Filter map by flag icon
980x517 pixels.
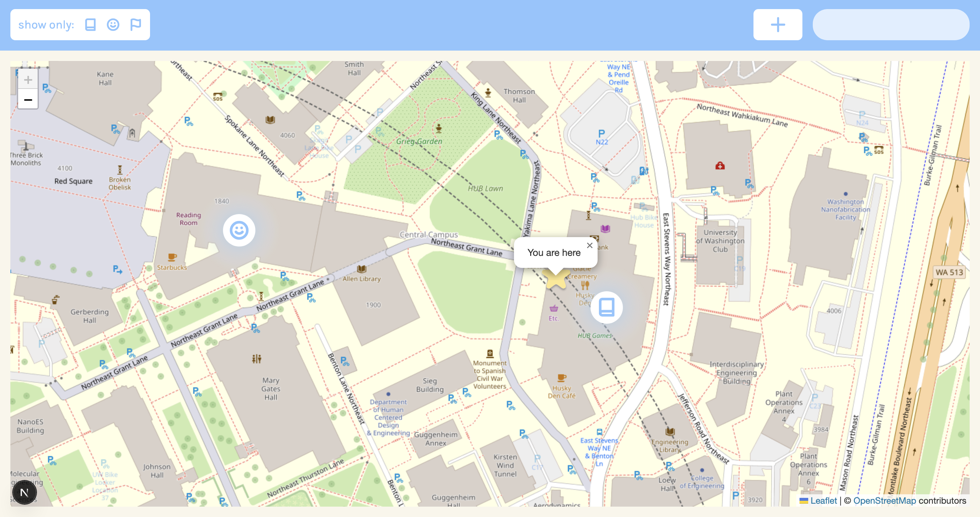136,25
